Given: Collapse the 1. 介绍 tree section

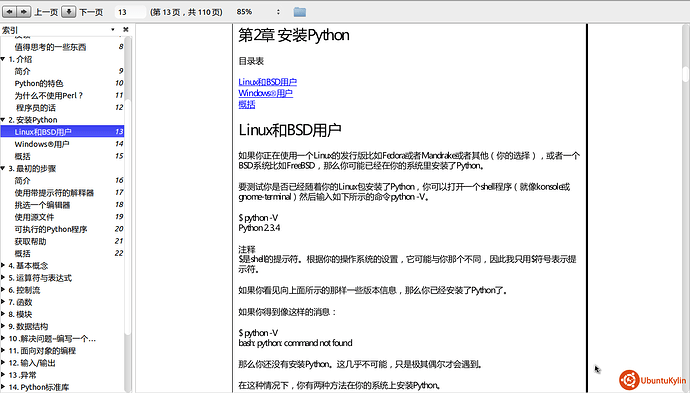Looking at the screenshot, I should pyautogui.click(x=3, y=59).
